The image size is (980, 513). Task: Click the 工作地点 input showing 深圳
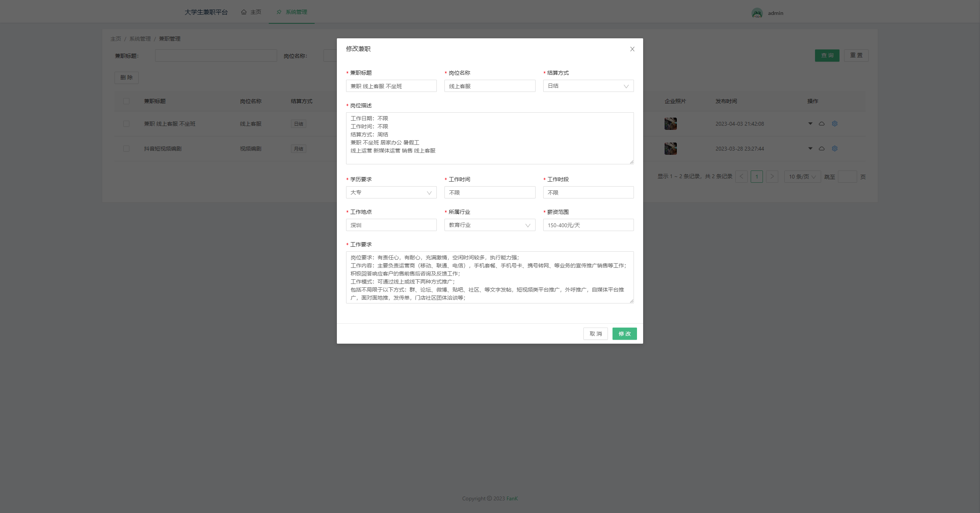[391, 225]
